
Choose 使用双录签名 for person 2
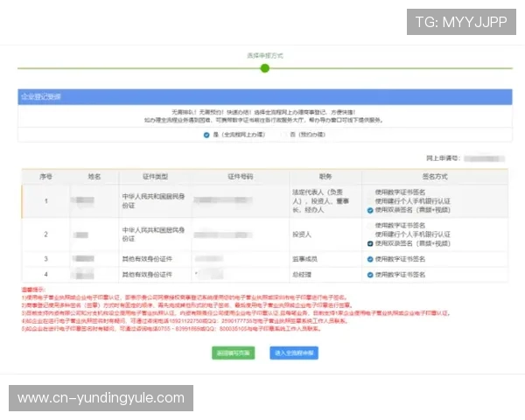point(370,243)
